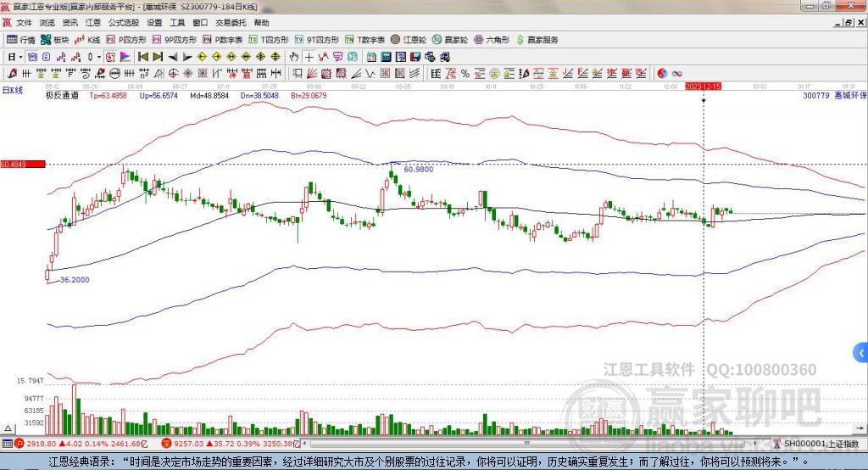Jump to the last bar icon
The image size is (868, 470).
coord(158,57)
